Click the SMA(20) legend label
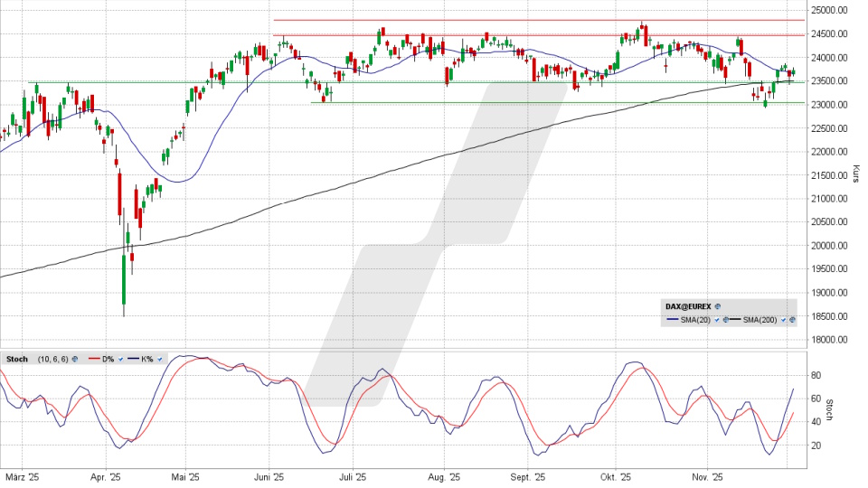This screenshot has height=488, width=868. [696, 320]
